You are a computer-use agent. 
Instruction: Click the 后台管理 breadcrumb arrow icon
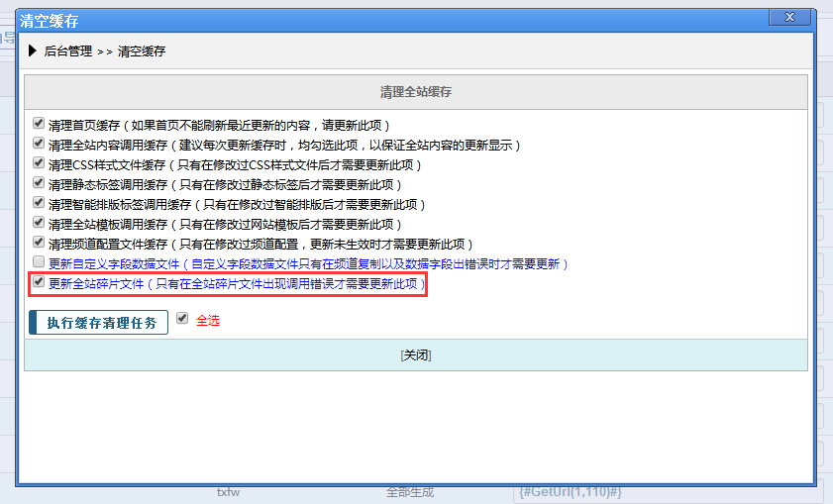(x=33, y=50)
